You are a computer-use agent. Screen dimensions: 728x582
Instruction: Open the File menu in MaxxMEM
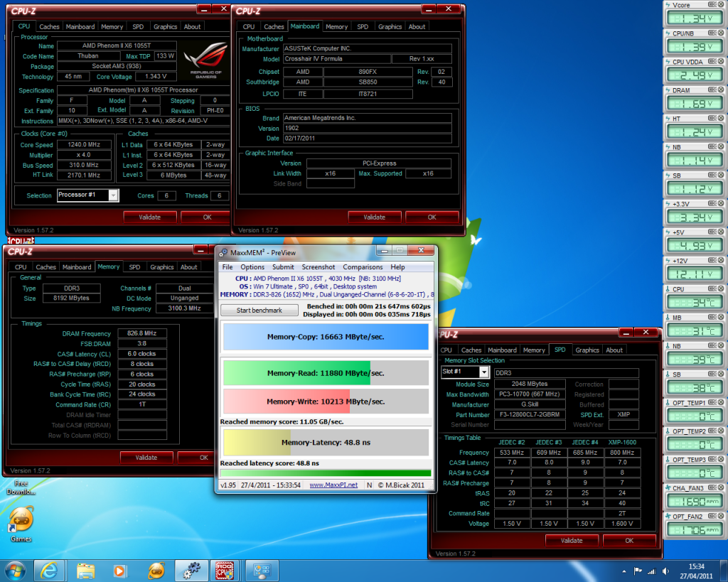tap(227, 267)
